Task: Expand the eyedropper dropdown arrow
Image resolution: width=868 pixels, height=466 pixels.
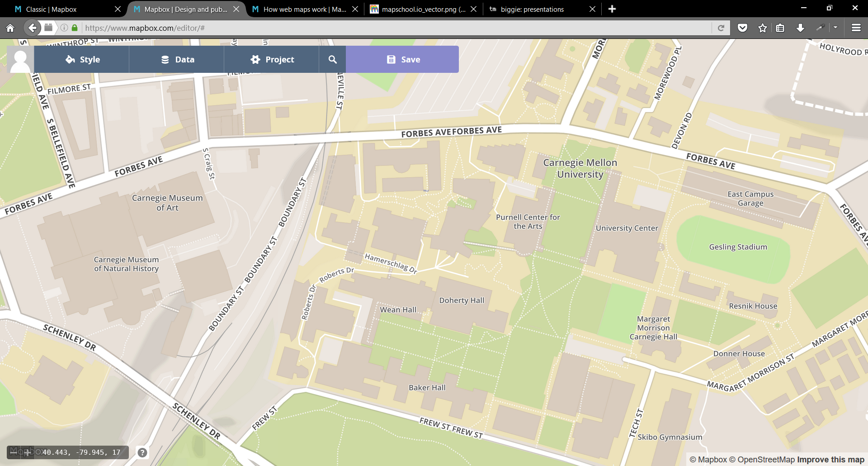Action: click(x=835, y=28)
